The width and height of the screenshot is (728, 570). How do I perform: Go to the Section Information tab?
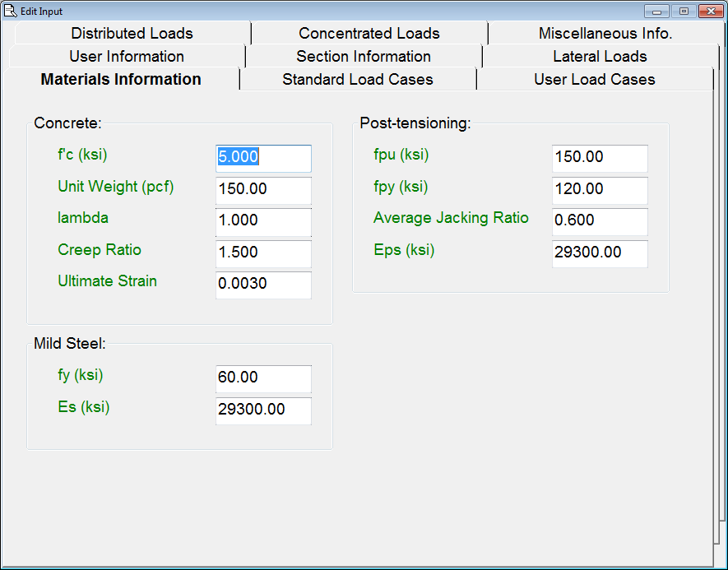coord(364,57)
